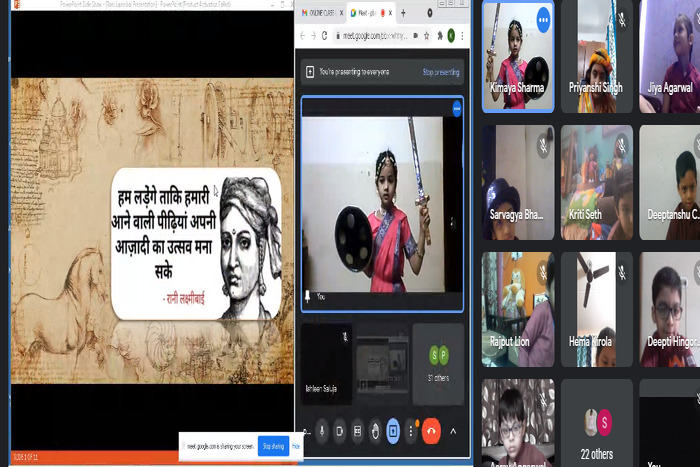Select Ishleen Saluja's tile in Meet

click(x=326, y=364)
